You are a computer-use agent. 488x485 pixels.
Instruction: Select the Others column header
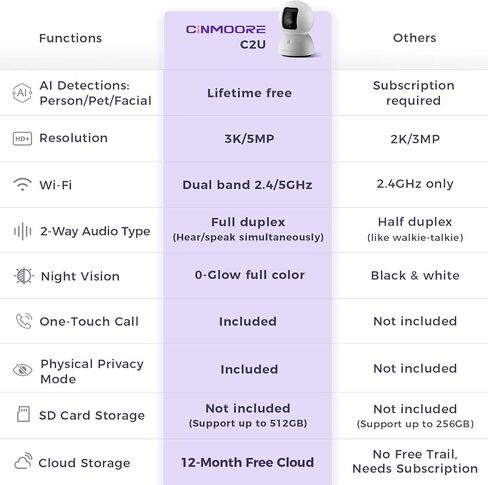point(415,38)
